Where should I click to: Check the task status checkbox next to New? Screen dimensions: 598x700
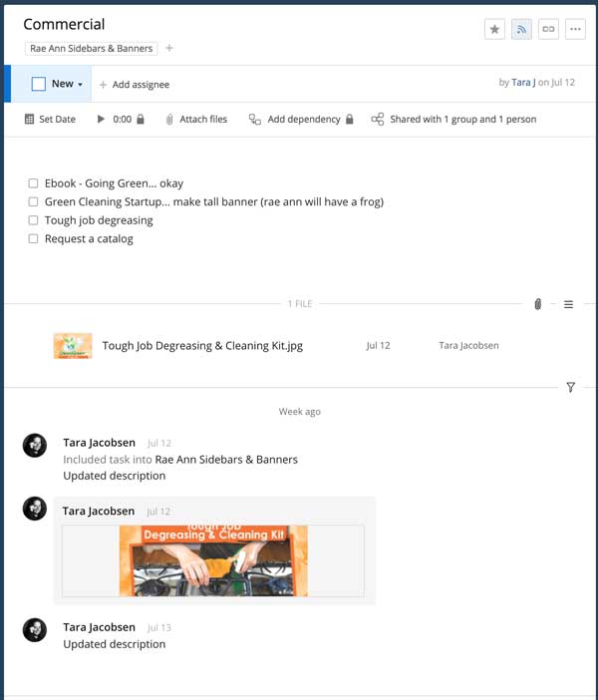39,84
